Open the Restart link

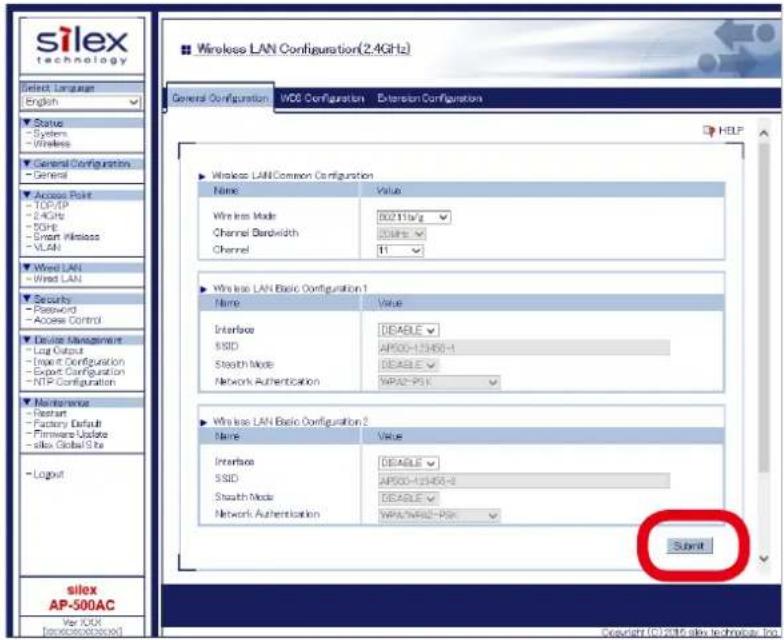(x=50, y=413)
